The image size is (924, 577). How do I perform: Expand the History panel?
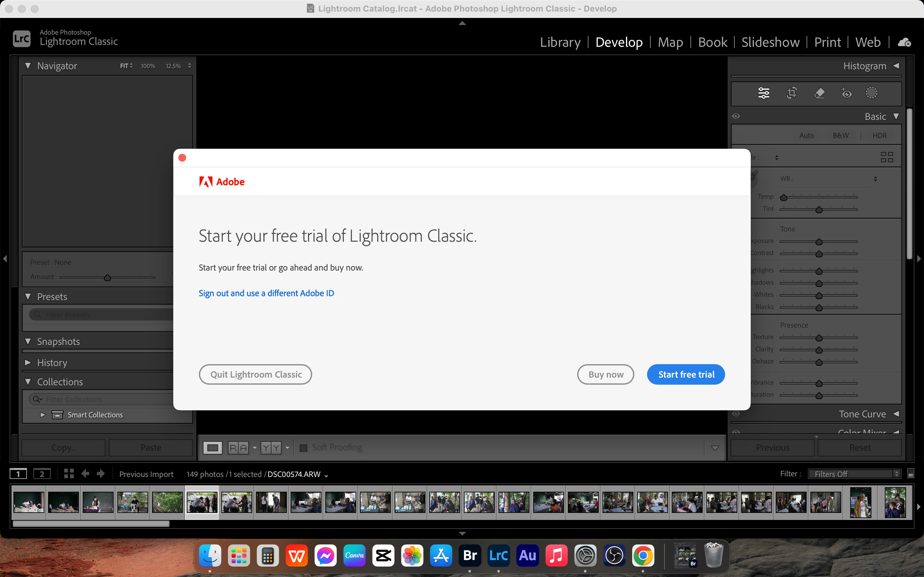(28, 363)
